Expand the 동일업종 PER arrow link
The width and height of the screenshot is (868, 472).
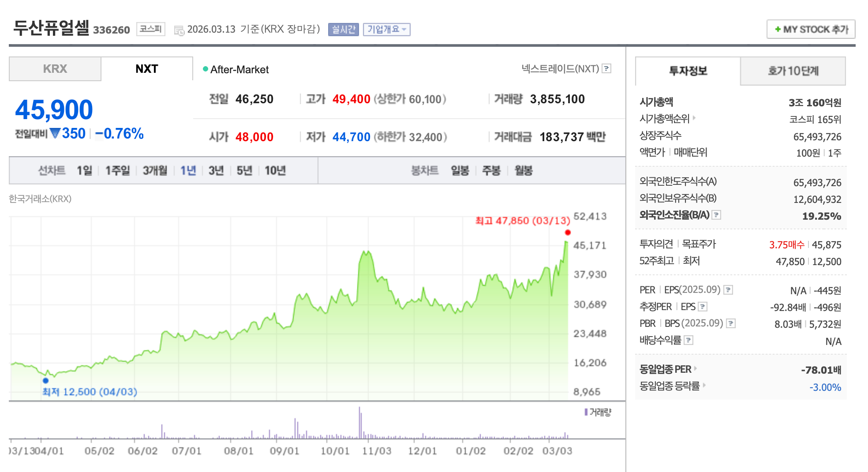pos(696,368)
